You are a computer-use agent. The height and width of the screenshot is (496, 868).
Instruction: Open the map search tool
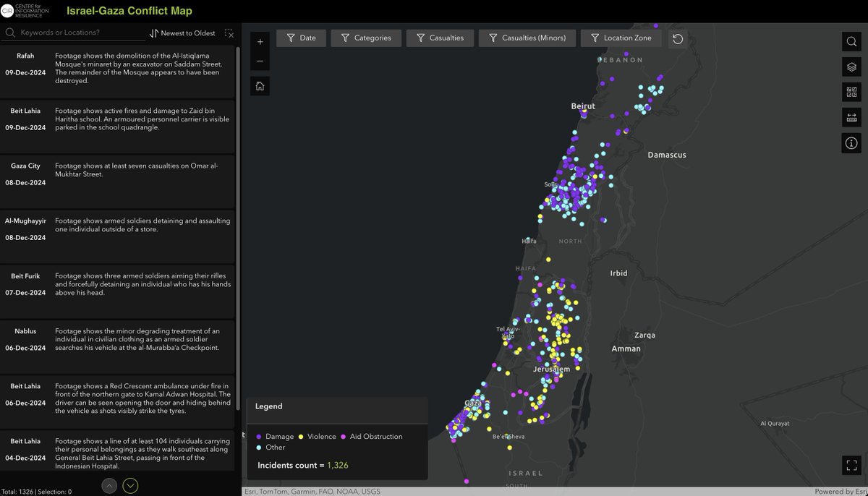[x=851, y=41]
